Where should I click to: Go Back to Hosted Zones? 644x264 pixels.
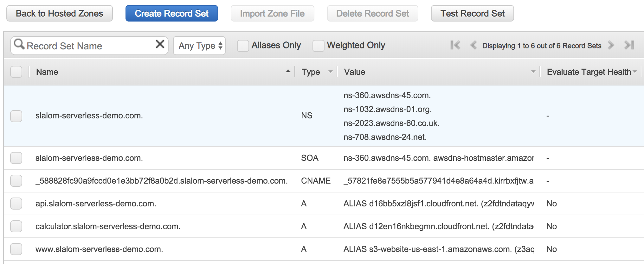(x=60, y=13)
